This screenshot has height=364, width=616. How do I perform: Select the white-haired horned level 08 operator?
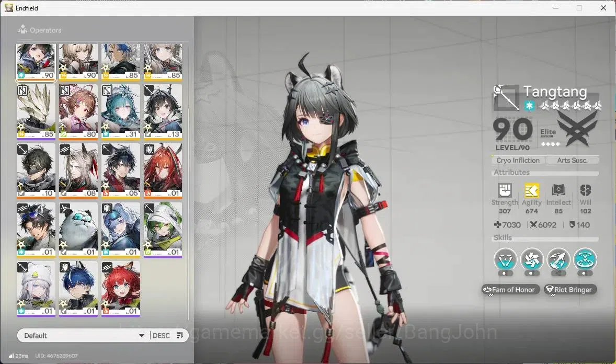coord(78,170)
